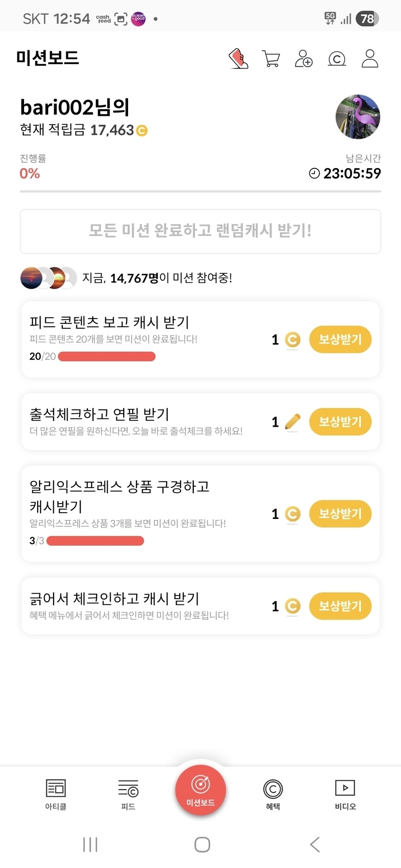The height and width of the screenshot is (868, 401).
Task: Tap the feed mission 20/20 progress bar
Action: point(106,357)
